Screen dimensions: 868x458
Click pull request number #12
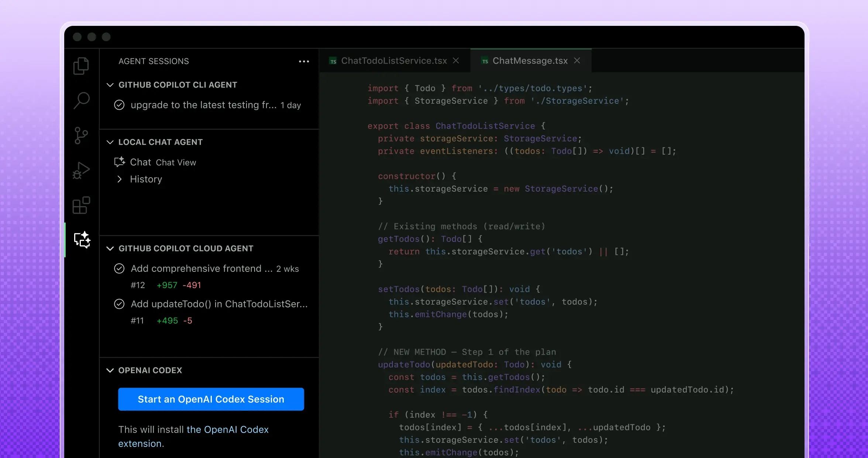click(x=138, y=285)
